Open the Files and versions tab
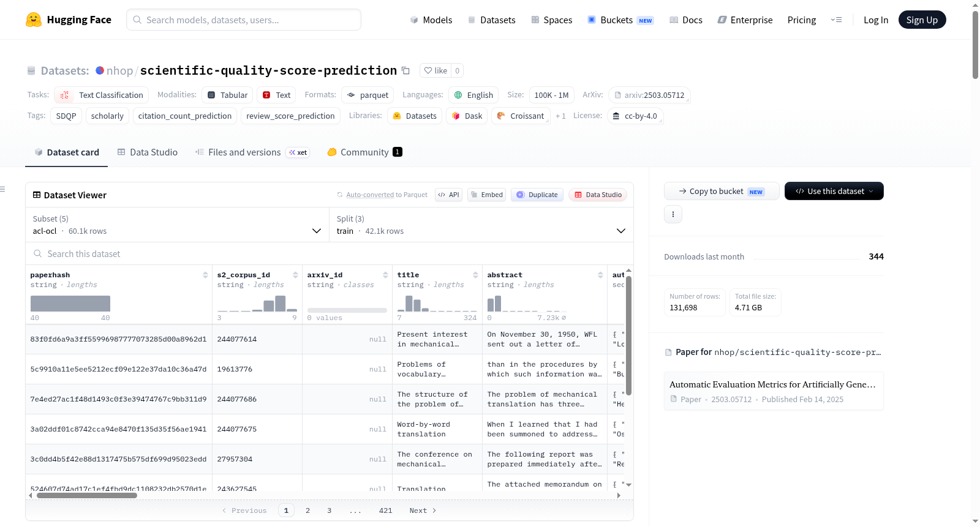Screen dimensions: 980x527 (252, 152)
